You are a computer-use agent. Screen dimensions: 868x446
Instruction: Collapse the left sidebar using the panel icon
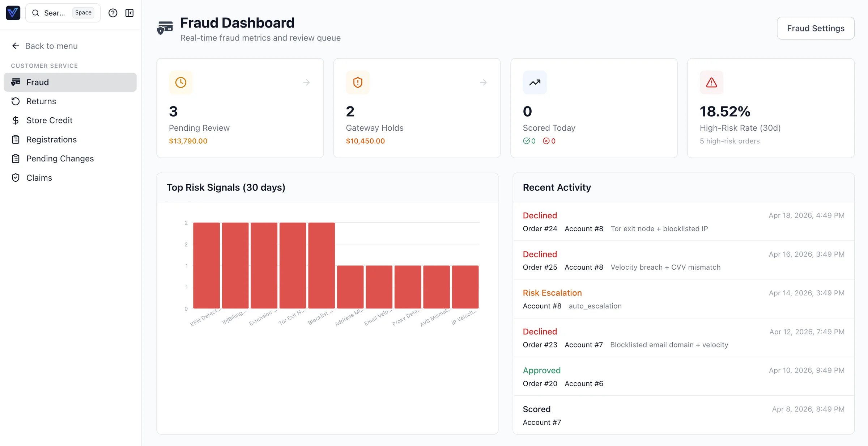pyautogui.click(x=129, y=13)
